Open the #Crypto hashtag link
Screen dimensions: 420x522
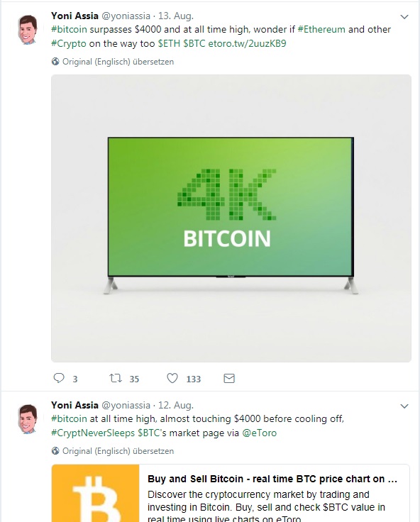tap(69, 43)
